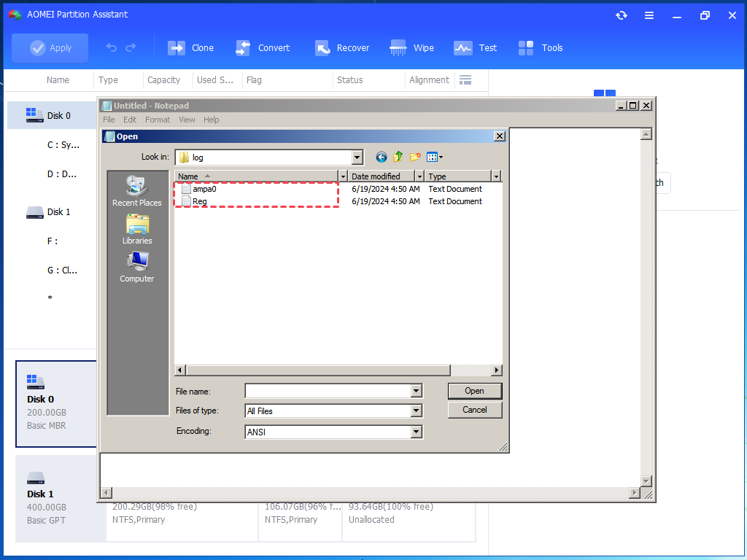
Task: Open Notepad Edit menu
Action: pyautogui.click(x=130, y=120)
